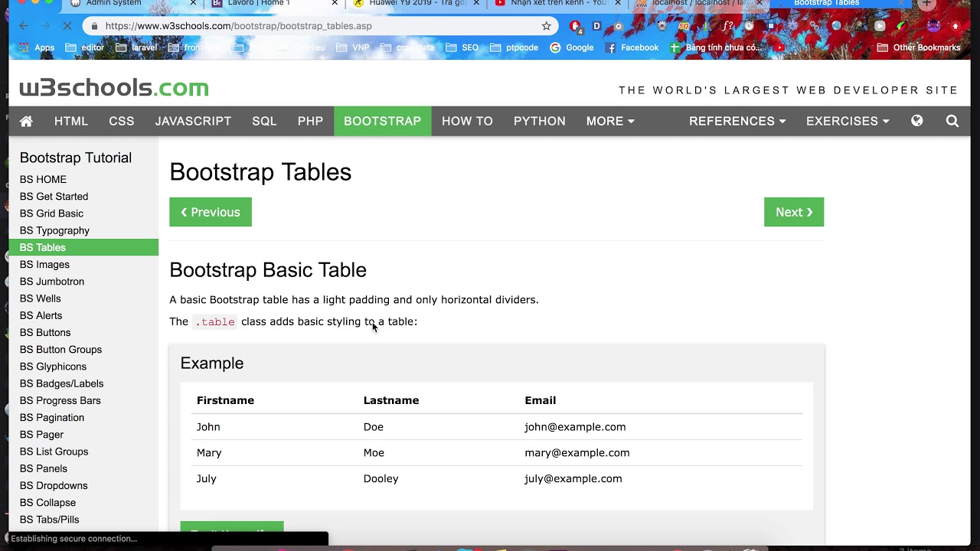Viewport: 980px width, 551px height.
Task: Open the VNP bookmark folder
Action: 353,47
